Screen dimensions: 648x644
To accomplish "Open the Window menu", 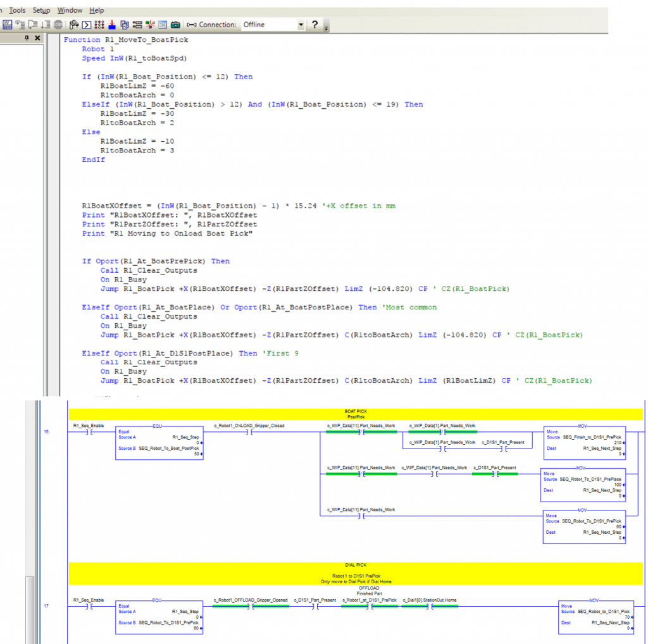I will pyautogui.click(x=70, y=11).
